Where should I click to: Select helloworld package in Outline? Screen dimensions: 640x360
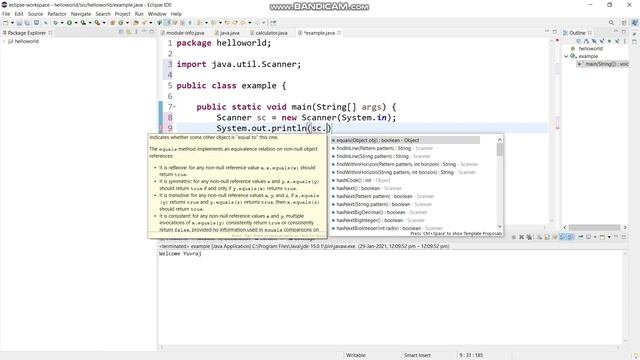click(x=590, y=49)
